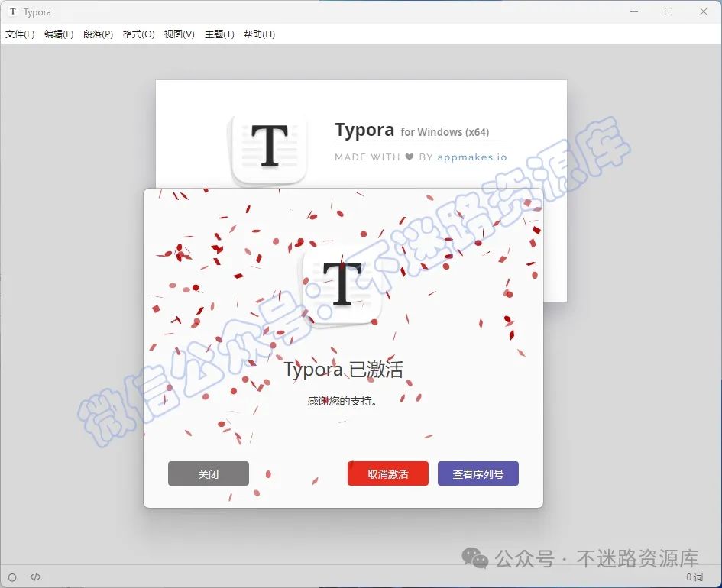Open the 主题(T) menu
Screen dimensions: 722x588
[219, 34]
